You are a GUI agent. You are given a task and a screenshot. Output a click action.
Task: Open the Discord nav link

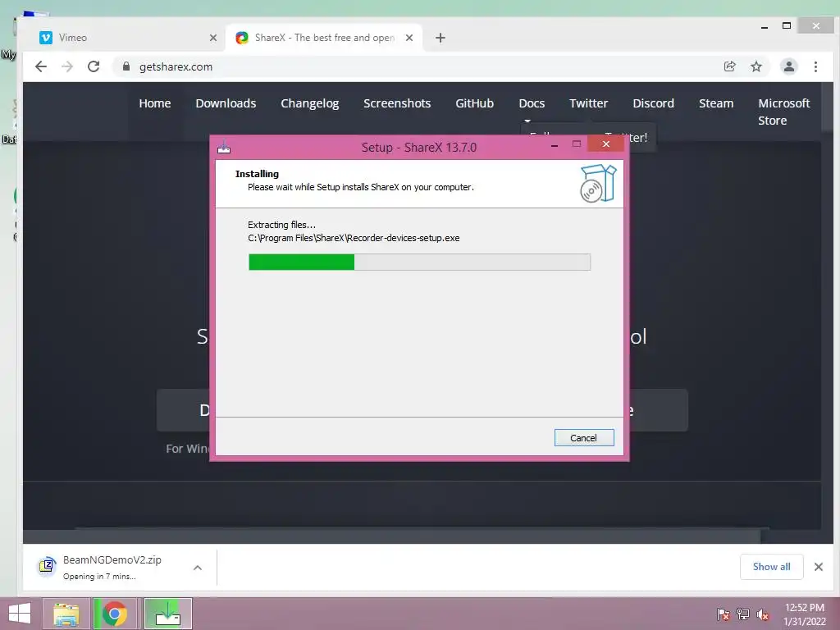653,103
